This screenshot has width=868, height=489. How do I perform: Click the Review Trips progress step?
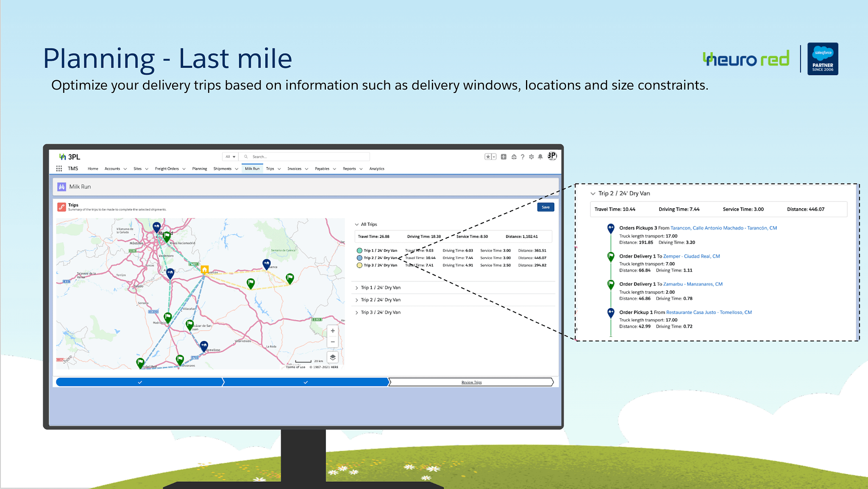(471, 382)
